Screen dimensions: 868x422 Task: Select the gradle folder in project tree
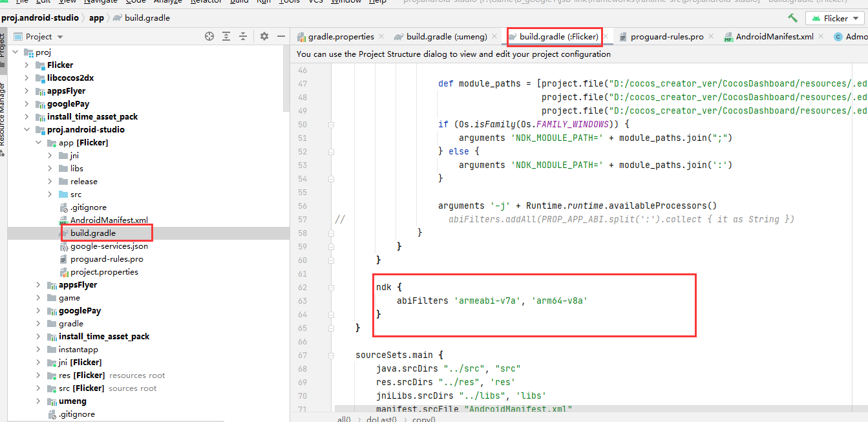point(71,324)
